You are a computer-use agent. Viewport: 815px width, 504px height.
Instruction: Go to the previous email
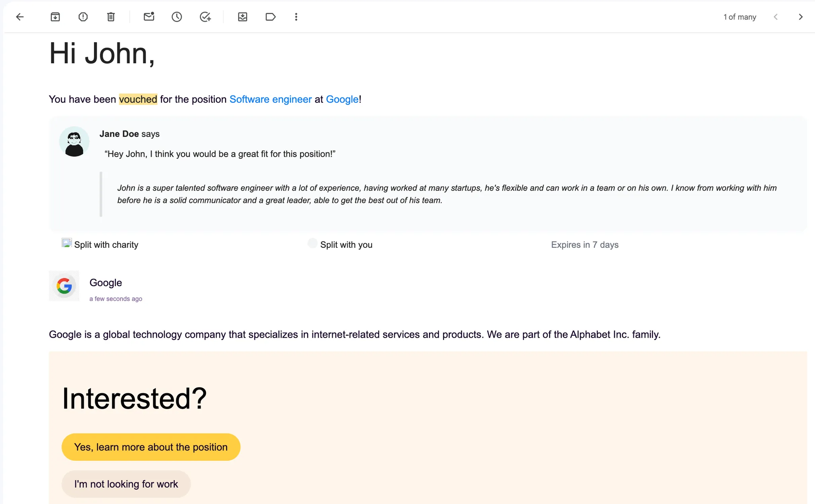pyautogui.click(x=776, y=17)
